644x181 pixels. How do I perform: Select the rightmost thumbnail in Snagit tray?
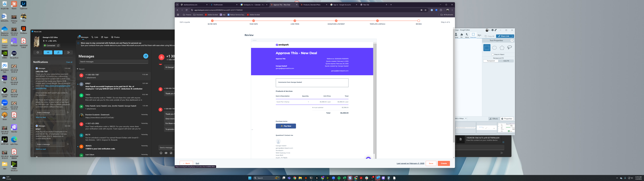[506, 128]
